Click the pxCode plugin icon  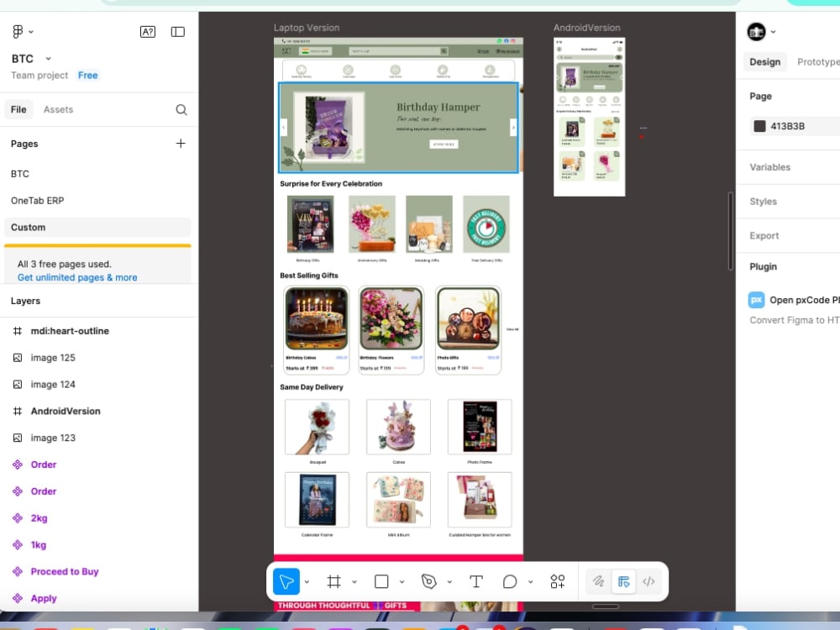coord(757,300)
